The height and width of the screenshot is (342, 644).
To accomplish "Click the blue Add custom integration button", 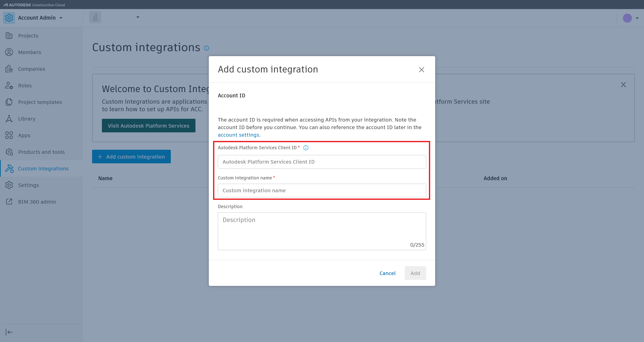I will tap(131, 157).
